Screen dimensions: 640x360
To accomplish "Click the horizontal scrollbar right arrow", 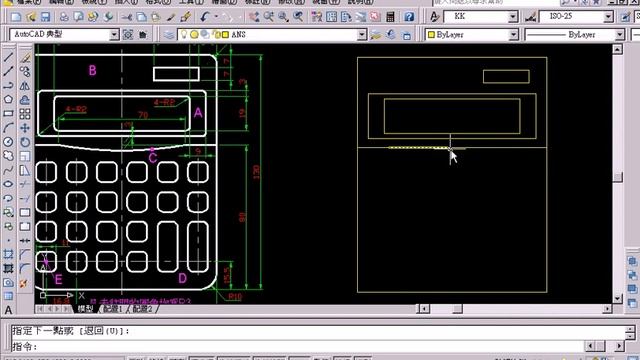I will coord(607,309).
